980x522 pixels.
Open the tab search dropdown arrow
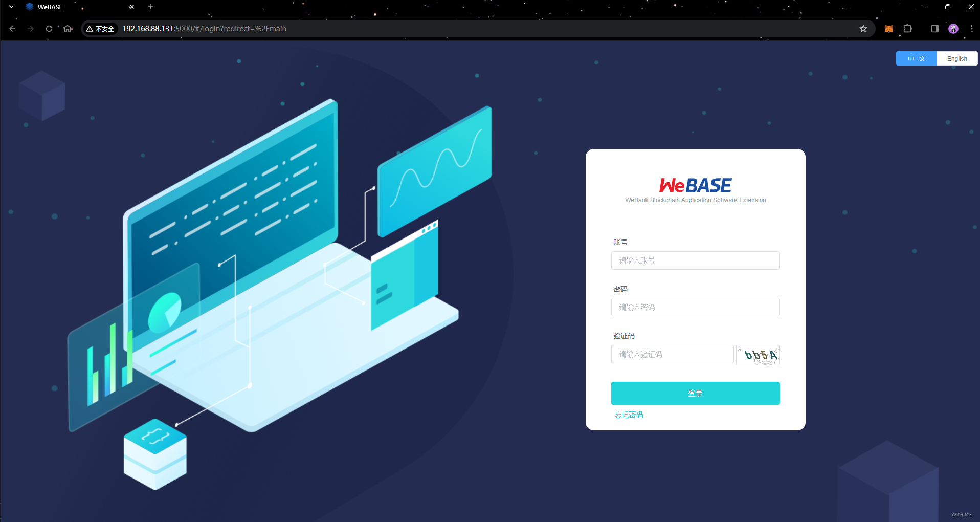[x=11, y=7]
